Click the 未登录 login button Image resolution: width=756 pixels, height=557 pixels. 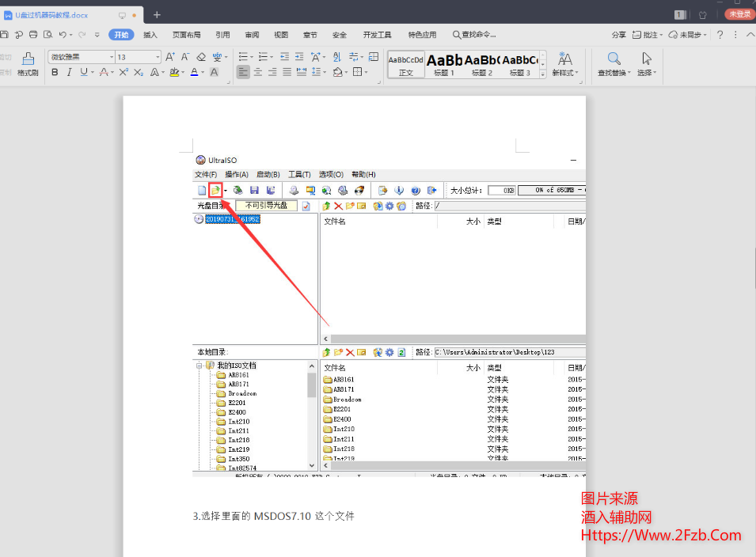(x=739, y=14)
